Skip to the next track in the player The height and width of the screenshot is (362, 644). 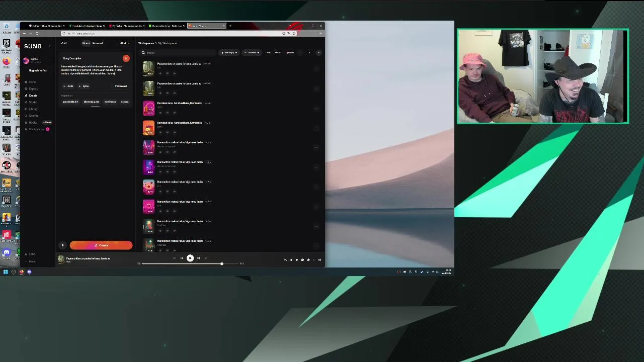tap(198, 258)
